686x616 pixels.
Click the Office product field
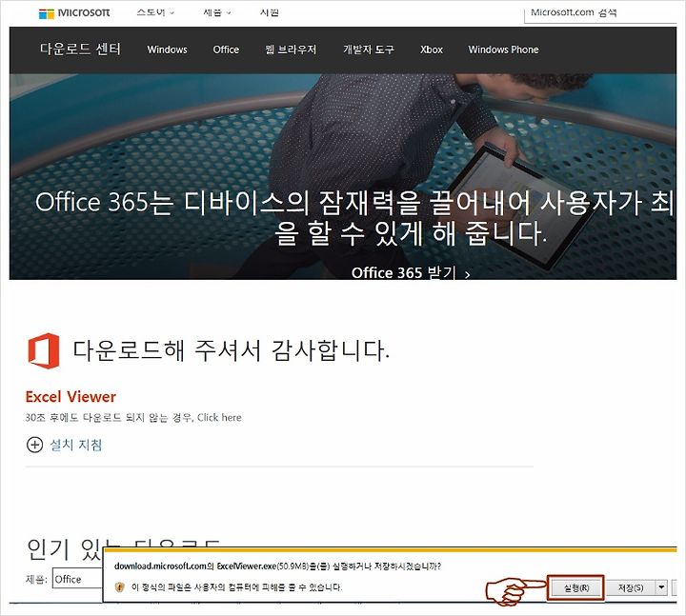point(78,579)
